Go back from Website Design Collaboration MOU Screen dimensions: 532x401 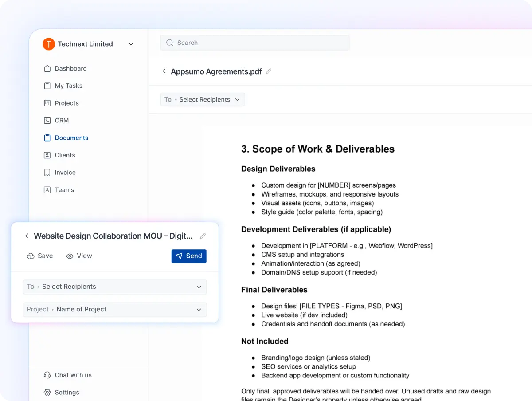click(x=27, y=236)
